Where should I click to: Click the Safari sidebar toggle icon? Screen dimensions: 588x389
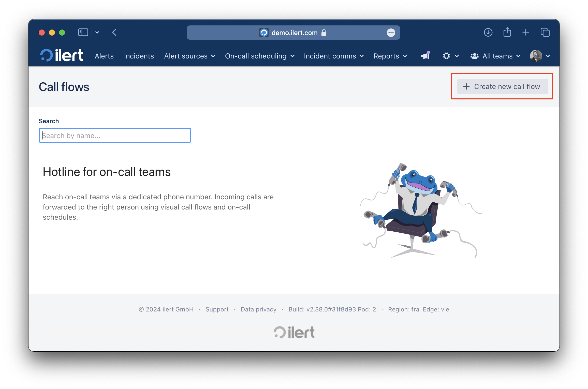point(83,33)
